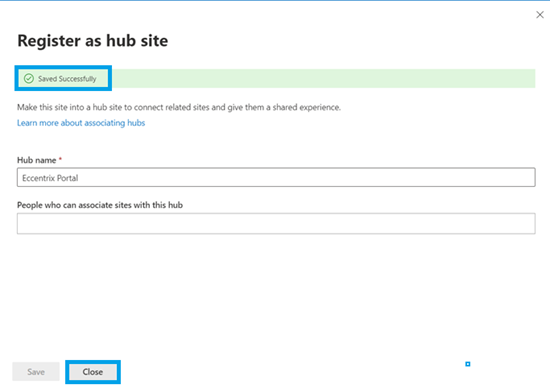550x389 pixels.
Task: Click the hub site description sentence
Action: 179,107
